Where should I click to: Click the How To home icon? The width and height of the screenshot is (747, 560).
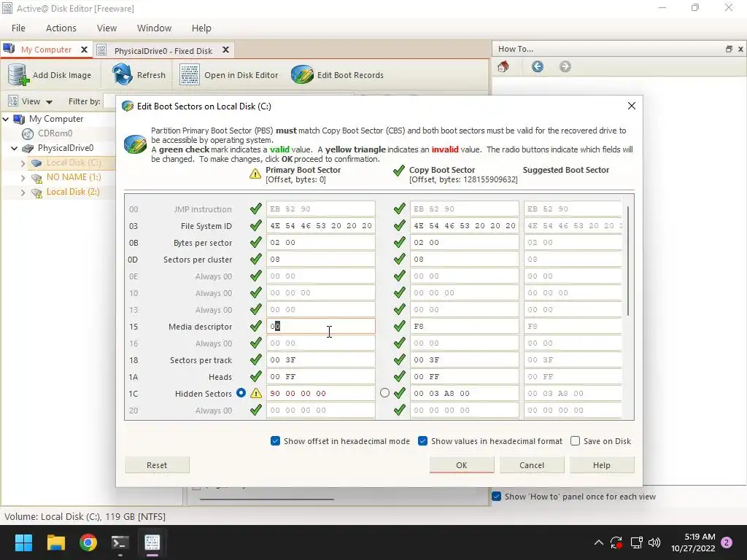pyautogui.click(x=503, y=66)
